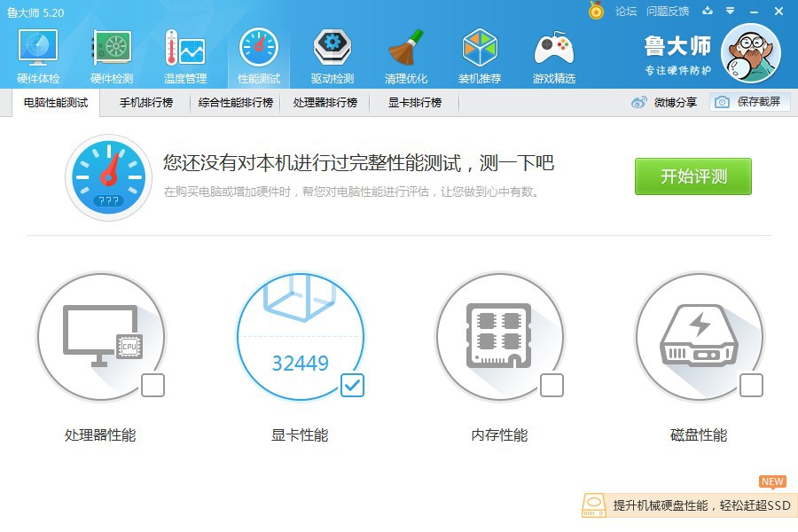Switch to 处理器排行榜 tab
Image resolution: width=798 pixels, height=532 pixels.
[x=325, y=102]
